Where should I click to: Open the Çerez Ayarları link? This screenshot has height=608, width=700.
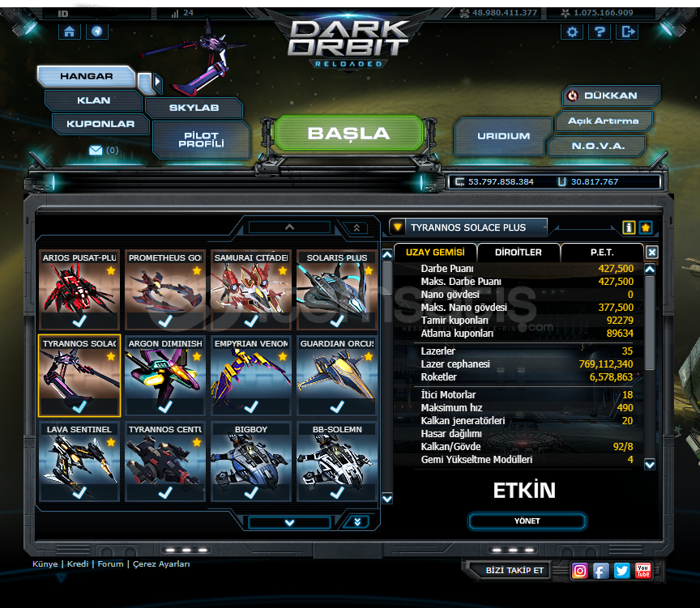161,564
